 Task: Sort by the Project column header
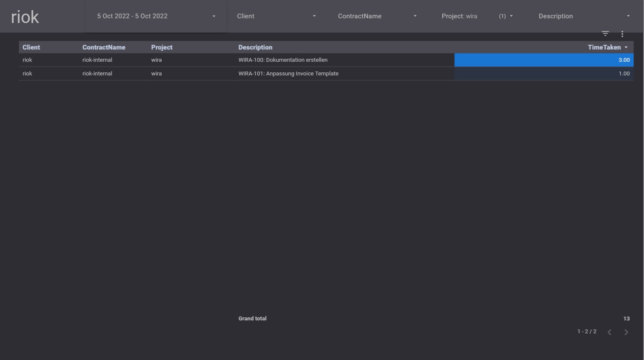[x=162, y=47]
